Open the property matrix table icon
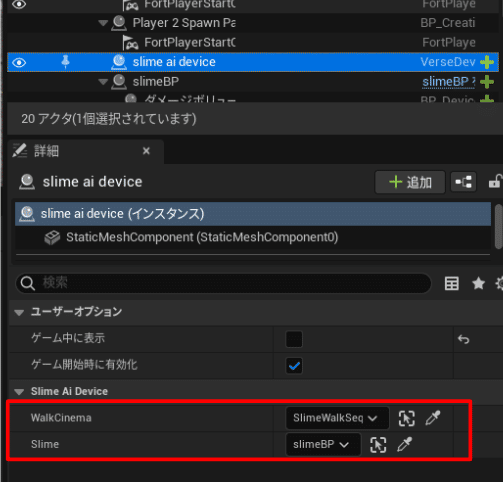The image size is (503, 482). pos(452,284)
